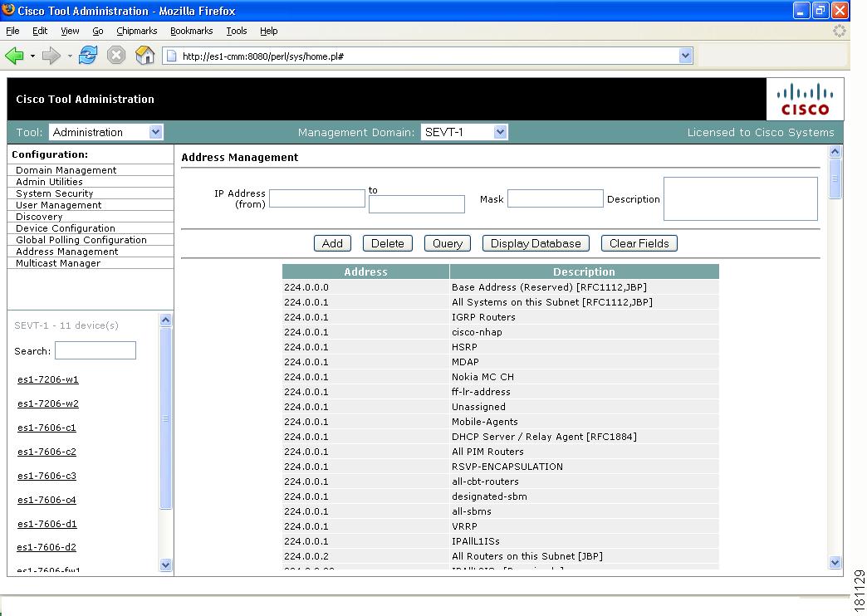This screenshot has width=867, height=616.
Task: Click the main content scrollbar thumb
Action: click(x=835, y=178)
